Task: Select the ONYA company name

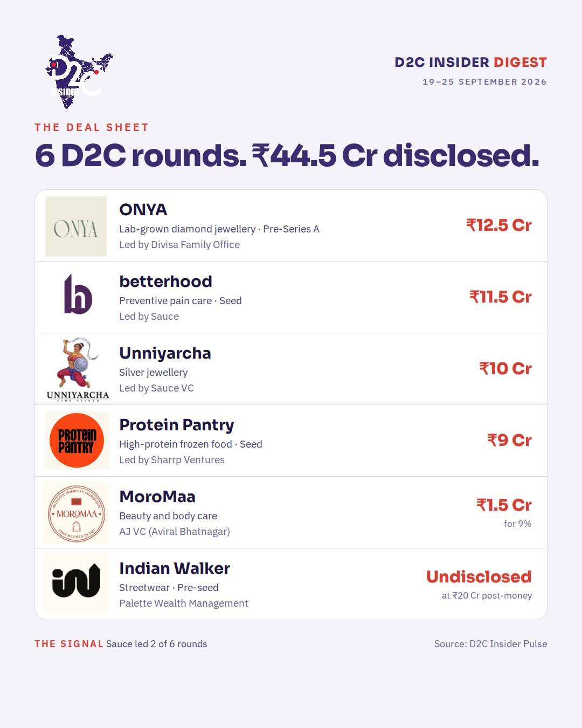Action: (143, 210)
